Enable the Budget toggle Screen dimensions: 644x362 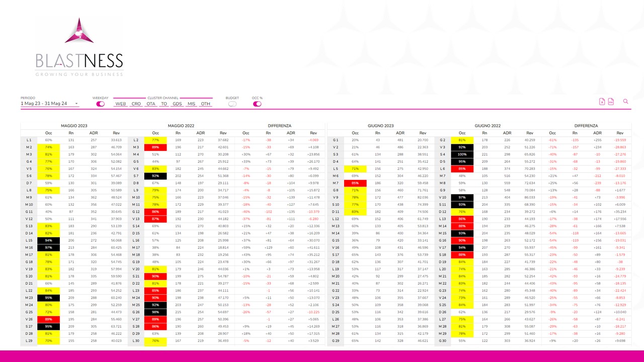pyautogui.click(x=232, y=104)
